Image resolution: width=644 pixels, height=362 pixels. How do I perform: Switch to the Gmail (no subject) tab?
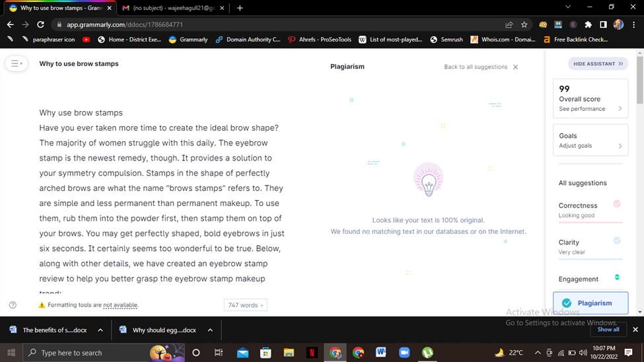pyautogui.click(x=172, y=8)
